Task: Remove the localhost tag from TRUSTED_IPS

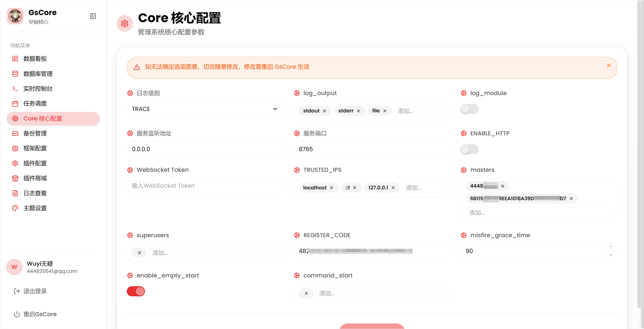Action: (x=332, y=188)
